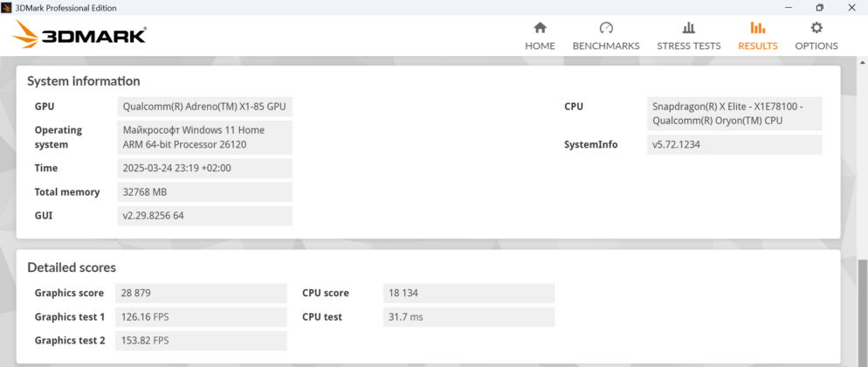Image resolution: width=868 pixels, height=367 pixels.
Task: Click the 3DMark logo in header
Action: 79,34
